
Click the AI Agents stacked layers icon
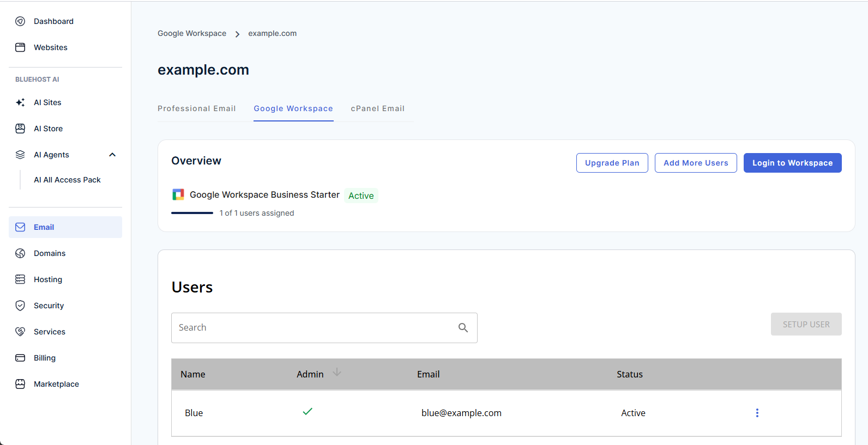click(20, 155)
